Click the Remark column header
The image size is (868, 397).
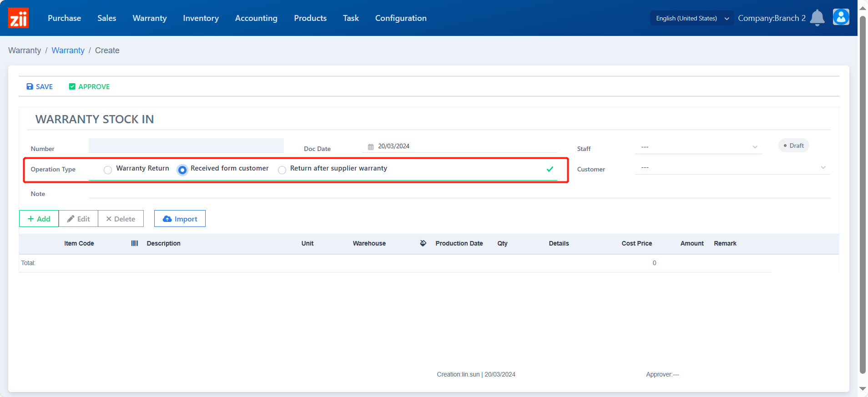click(725, 243)
